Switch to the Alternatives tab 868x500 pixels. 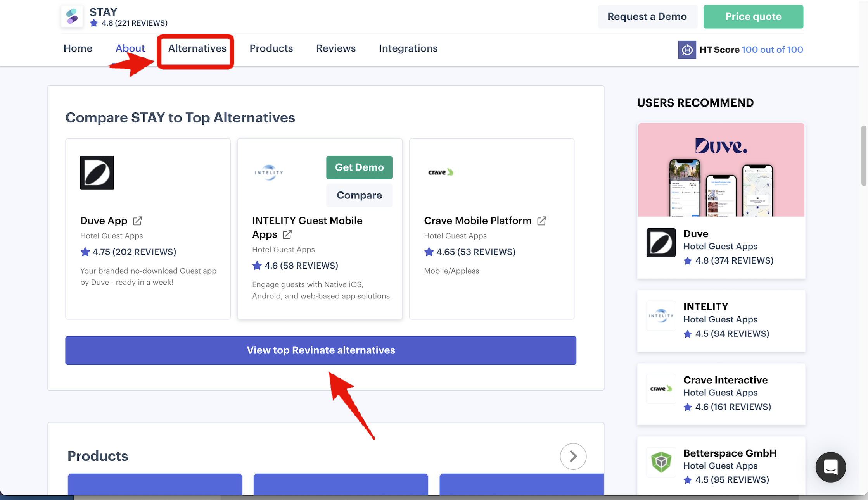point(197,48)
